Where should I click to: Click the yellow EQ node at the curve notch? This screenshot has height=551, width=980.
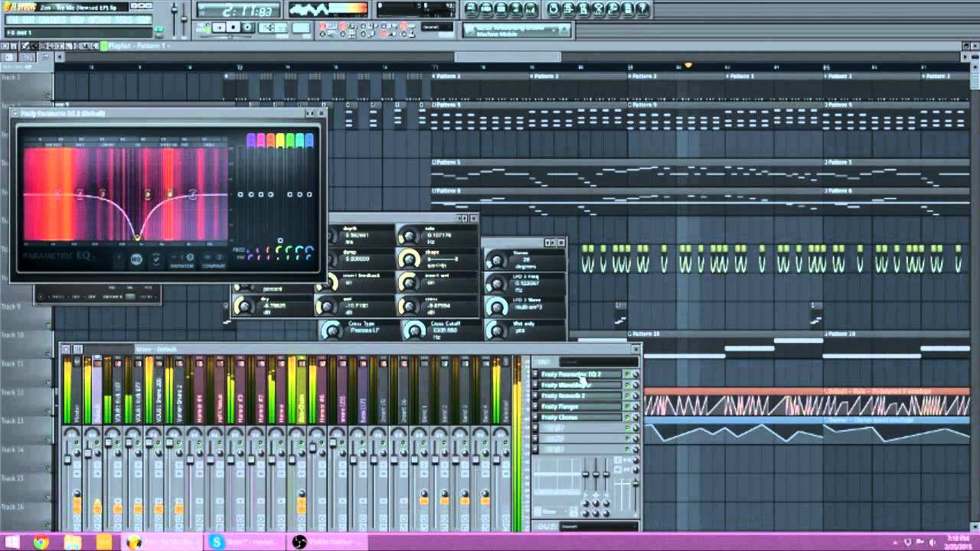(x=138, y=237)
